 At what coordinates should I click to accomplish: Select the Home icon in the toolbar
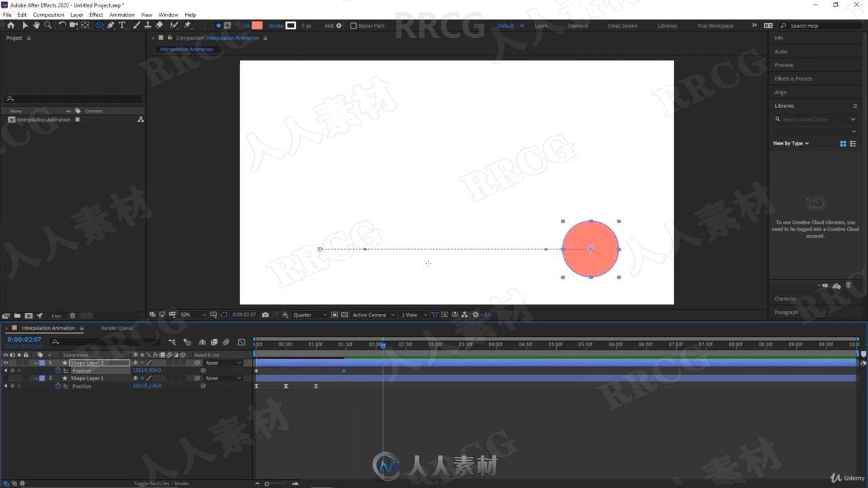[11, 25]
